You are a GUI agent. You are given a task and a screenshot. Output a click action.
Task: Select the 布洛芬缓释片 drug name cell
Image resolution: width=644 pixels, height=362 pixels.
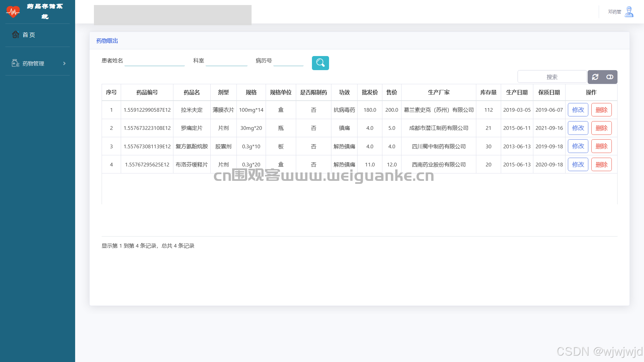(192, 165)
